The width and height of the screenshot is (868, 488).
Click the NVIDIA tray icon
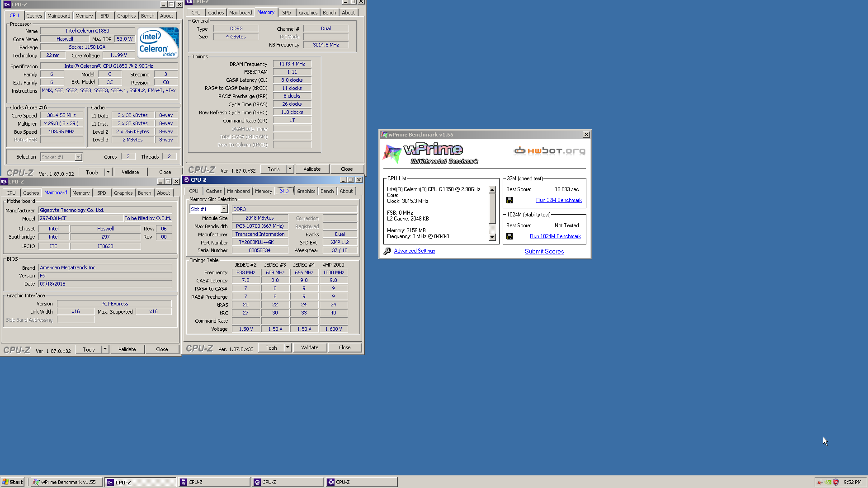click(x=828, y=482)
